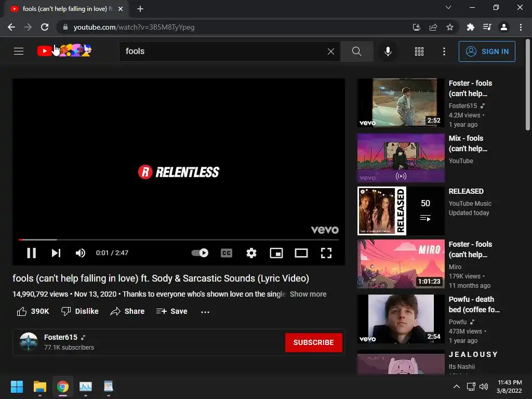This screenshot has height=399, width=532.
Task: Dislike the video
Action: [79, 311]
